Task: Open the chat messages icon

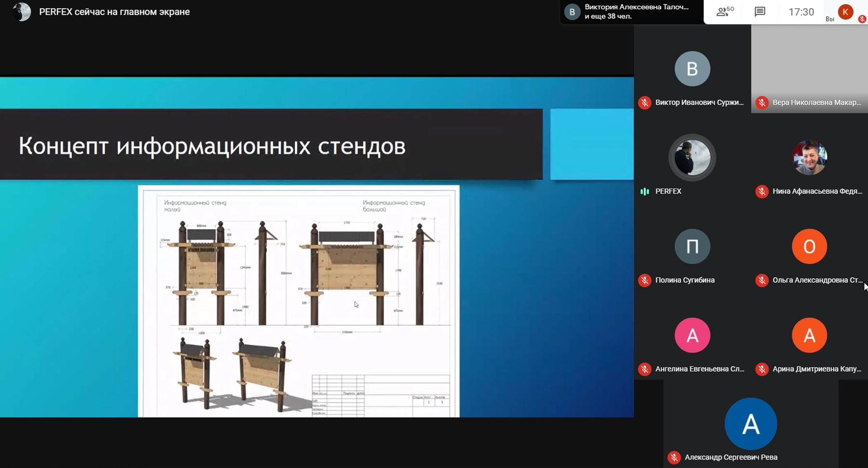Action: click(759, 12)
